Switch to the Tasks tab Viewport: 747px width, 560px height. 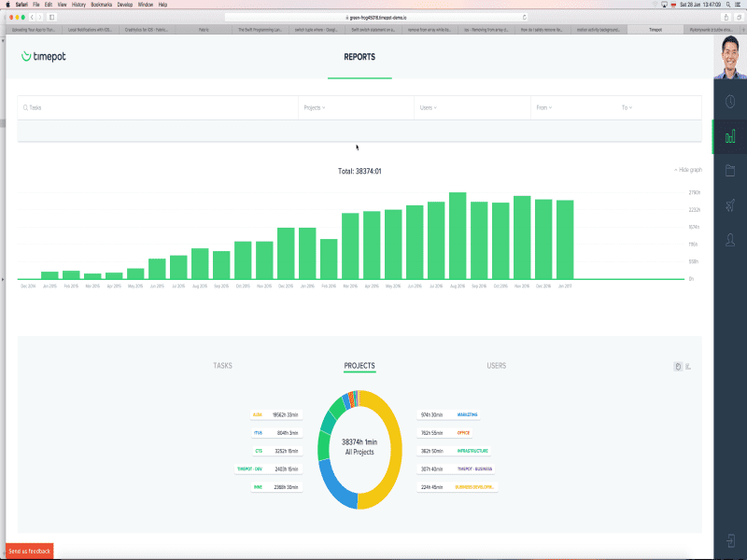[222, 366]
